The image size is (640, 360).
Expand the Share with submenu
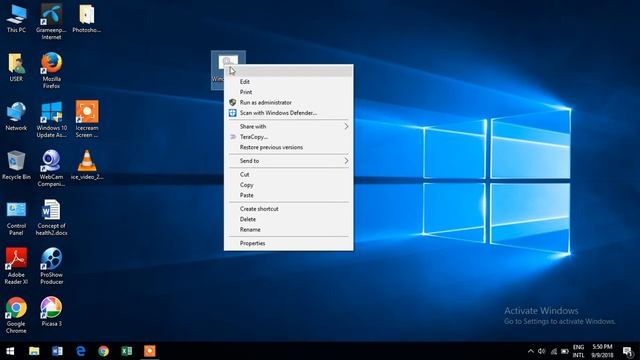point(289,127)
